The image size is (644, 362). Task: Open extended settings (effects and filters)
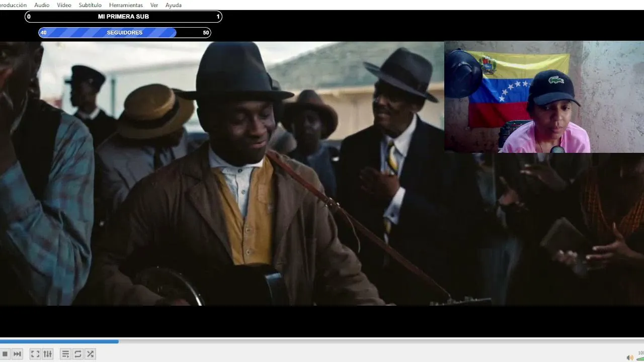[48, 354]
